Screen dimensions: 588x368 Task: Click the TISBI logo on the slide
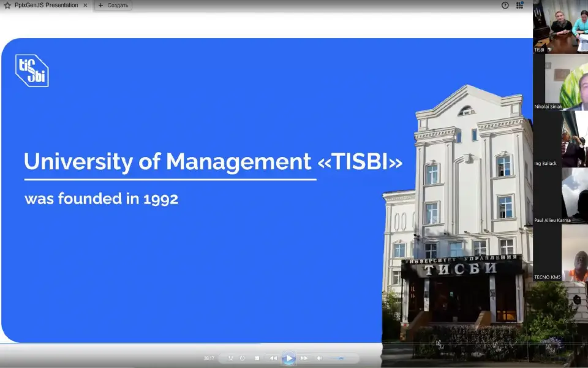[32, 71]
